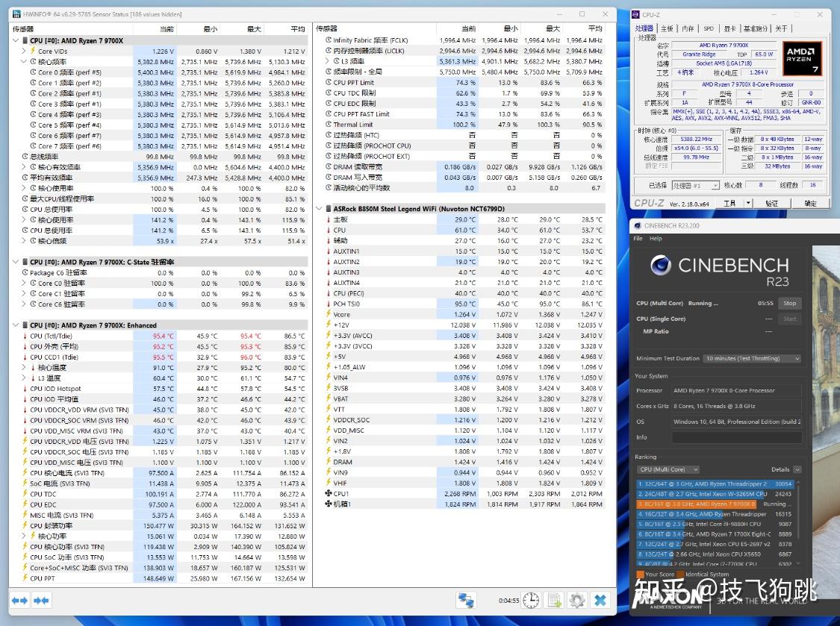Open the 处理器 #1 selection dropdown in CPU-Z
This screenshot has height=626, width=840.
(x=695, y=185)
